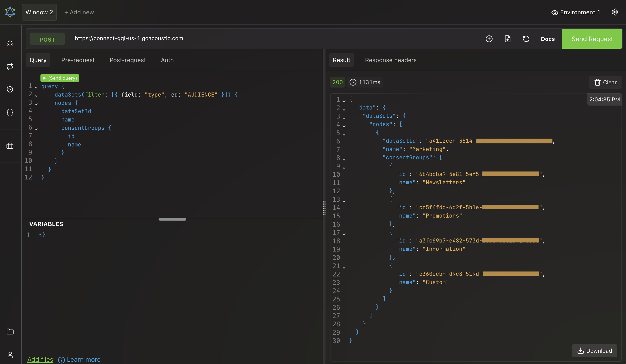Open the Docs panel
Screen dimensions: 626x364
548,39
